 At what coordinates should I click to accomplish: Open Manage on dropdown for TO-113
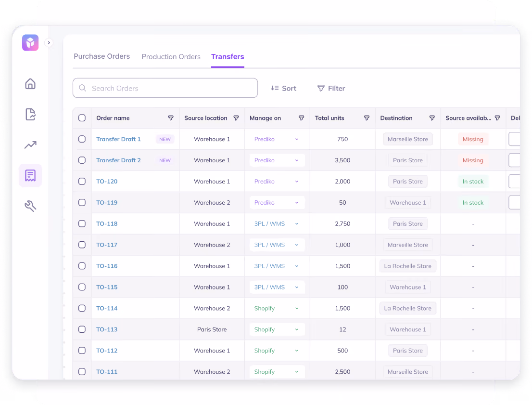click(x=277, y=329)
